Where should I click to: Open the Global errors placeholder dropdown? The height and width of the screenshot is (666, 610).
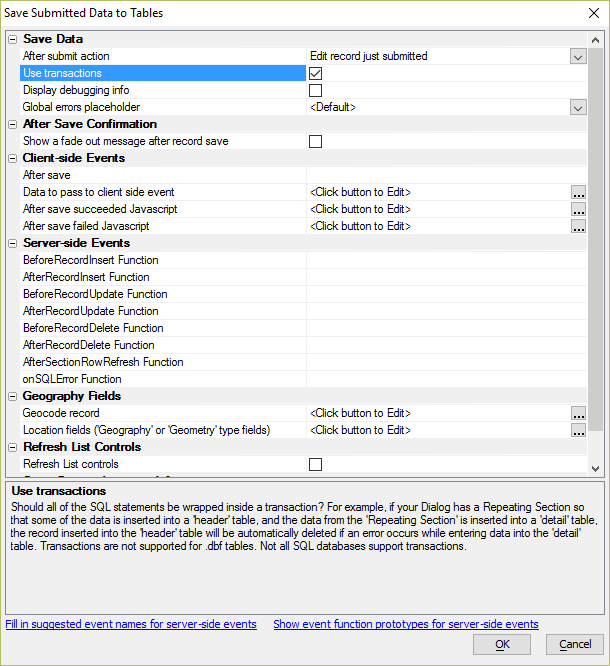tap(578, 107)
